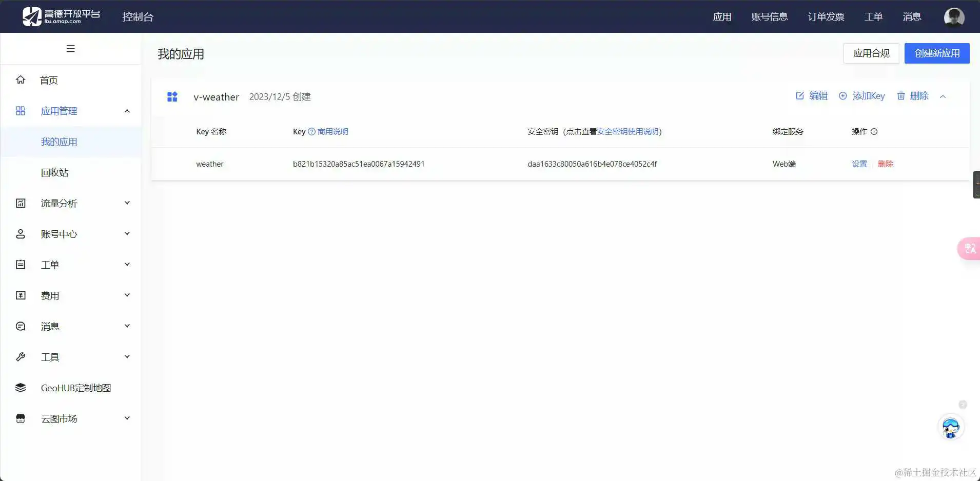Click the 工具 wrench icon
This screenshot has height=481, width=980.
[21, 357]
